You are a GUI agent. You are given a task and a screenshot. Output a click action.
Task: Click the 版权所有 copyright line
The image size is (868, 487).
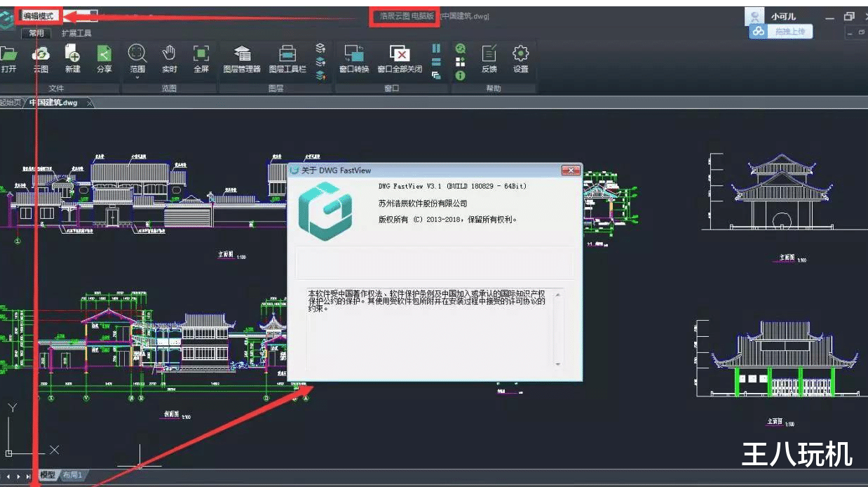coord(447,220)
